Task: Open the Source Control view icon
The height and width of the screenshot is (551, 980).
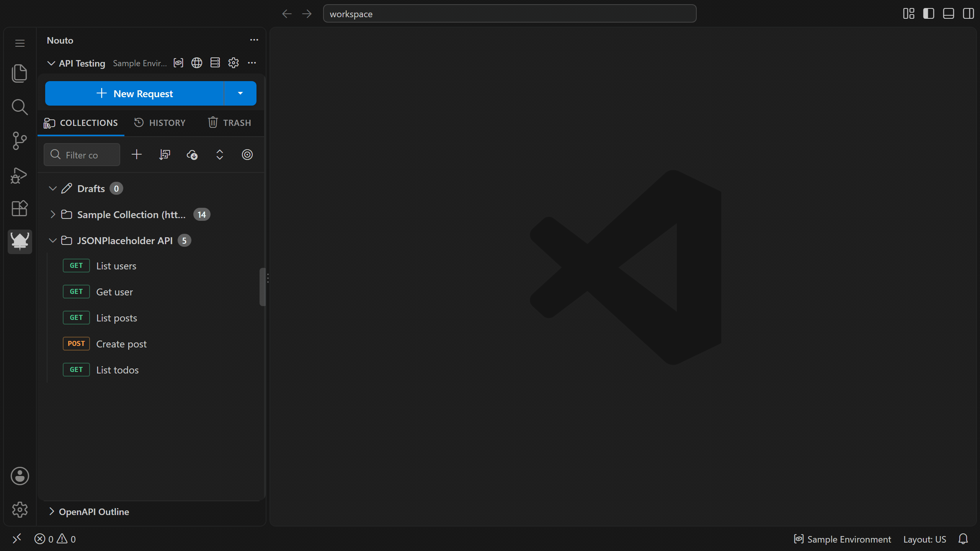Action: click(x=20, y=141)
